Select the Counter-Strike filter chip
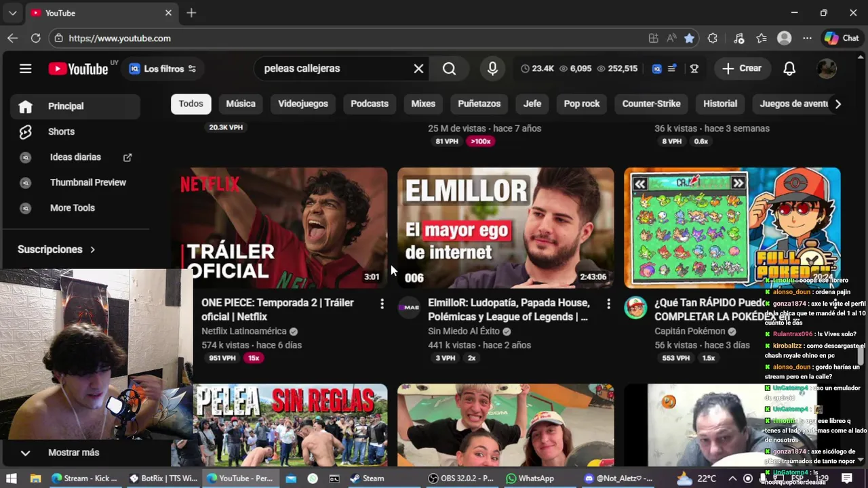This screenshot has height=488, width=868. click(x=651, y=104)
